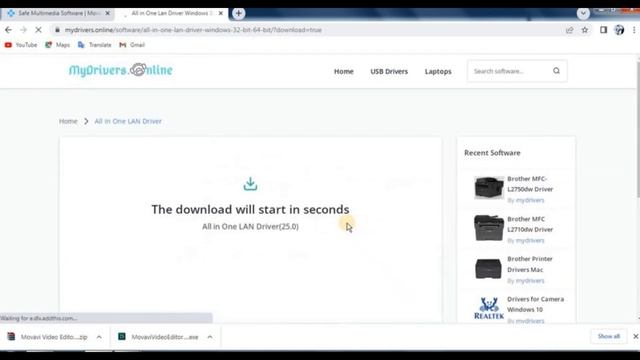Open Maps bookmark
Image resolution: width=640 pixels, height=360 pixels.
[58, 45]
